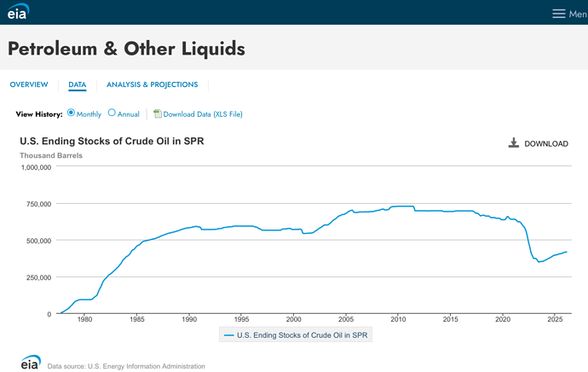Image resolution: width=588 pixels, height=372 pixels.
Task: Click the XLS file spreadsheet icon
Action: point(158,113)
